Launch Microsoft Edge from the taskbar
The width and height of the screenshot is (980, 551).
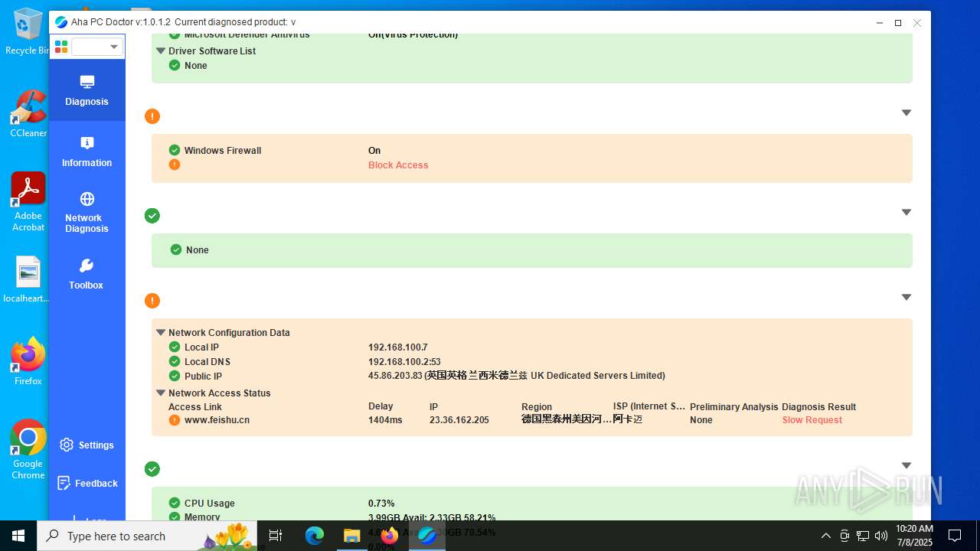click(x=315, y=536)
